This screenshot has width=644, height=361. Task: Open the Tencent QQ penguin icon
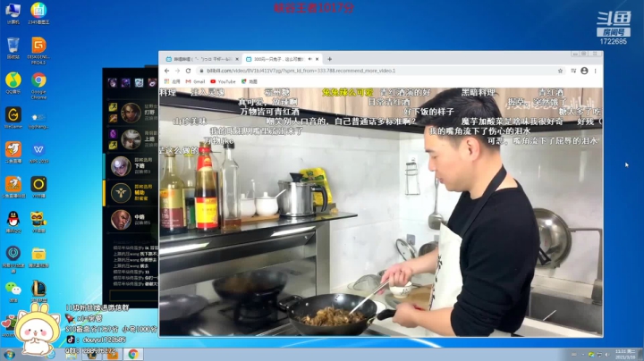pos(13,222)
